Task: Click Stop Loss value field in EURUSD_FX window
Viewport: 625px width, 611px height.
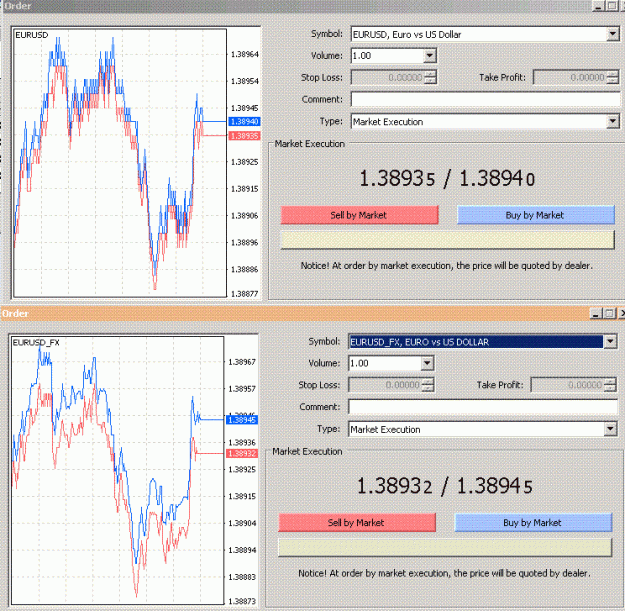Action: (385, 385)
